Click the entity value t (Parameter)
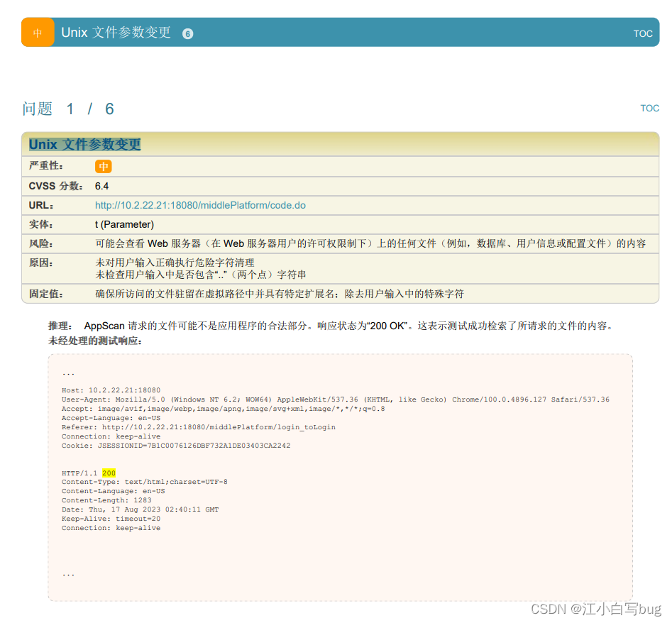The width and height of the screenshot is (672, 623). (124, 224)
